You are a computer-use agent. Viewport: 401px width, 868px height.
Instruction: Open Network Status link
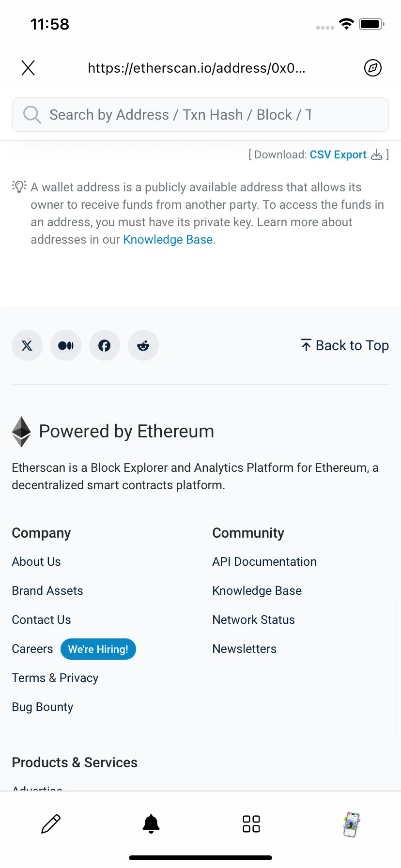click(x=253, y=620)
